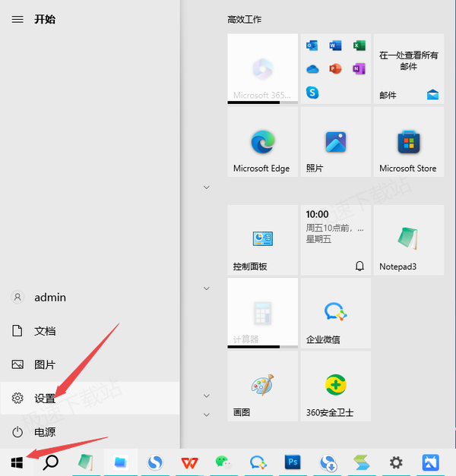Open Word icon in Office folder tile
This screenshot has width=456, height=476.
[x=335, y=46]
